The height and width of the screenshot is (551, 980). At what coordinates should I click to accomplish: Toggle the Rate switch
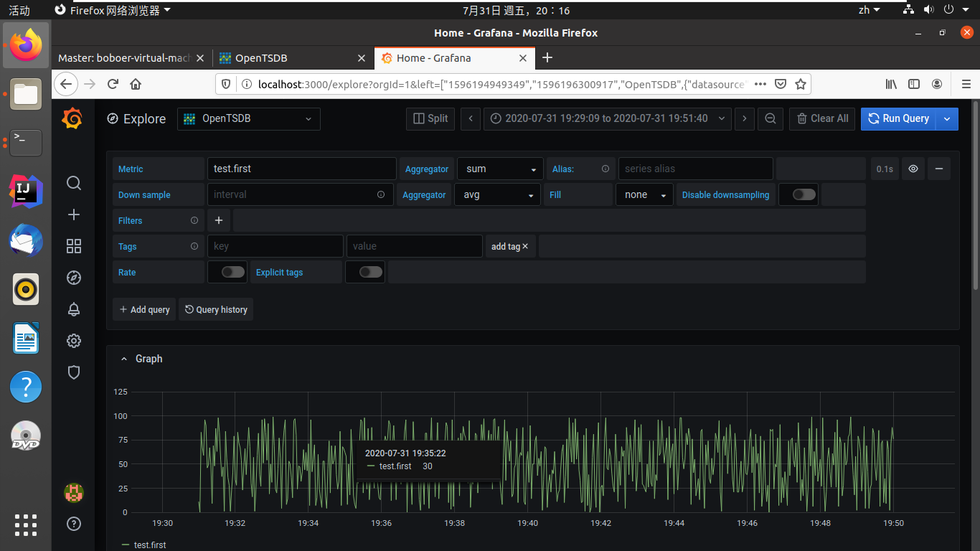point(233,272)
